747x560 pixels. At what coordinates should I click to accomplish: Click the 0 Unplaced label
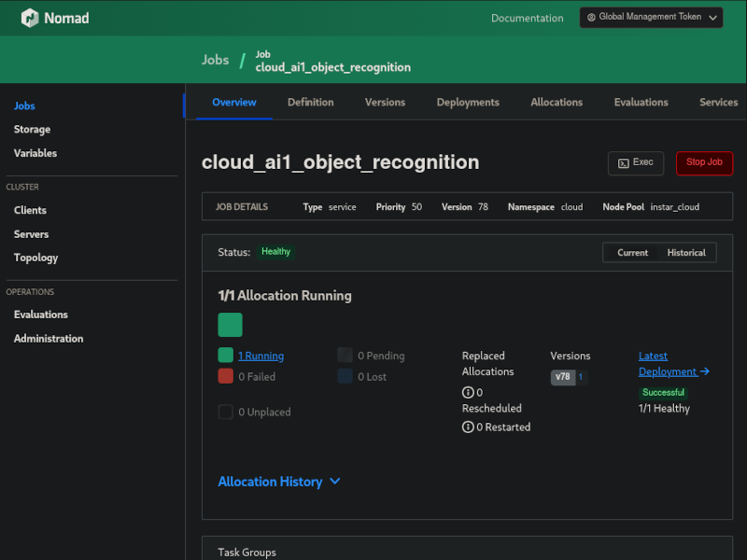pos(264,413)
